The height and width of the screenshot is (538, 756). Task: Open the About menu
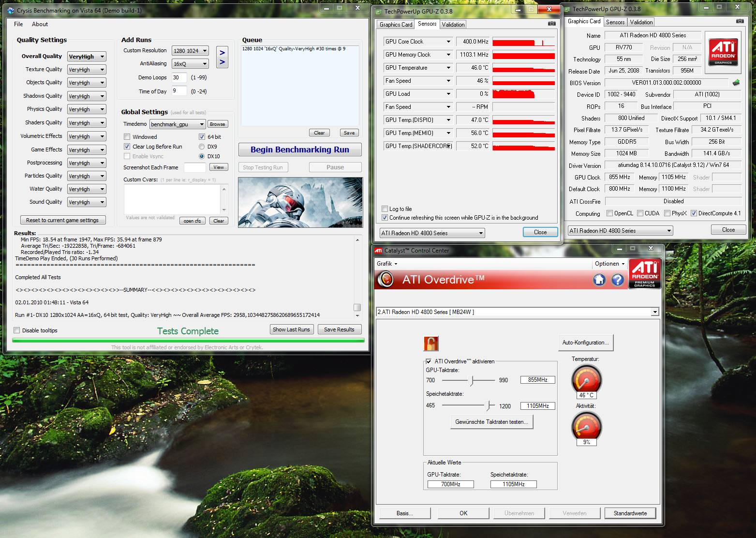40,24
